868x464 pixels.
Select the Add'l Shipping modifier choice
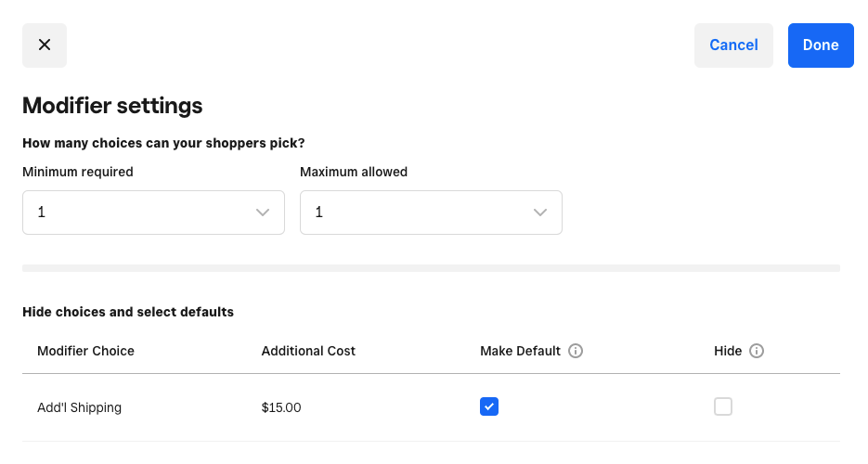click(79, 407)
